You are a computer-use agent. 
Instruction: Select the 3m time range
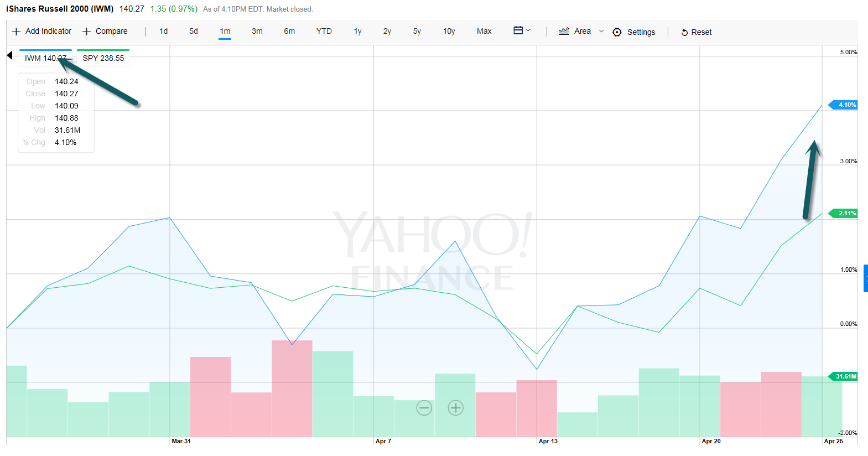click(257, 32)
